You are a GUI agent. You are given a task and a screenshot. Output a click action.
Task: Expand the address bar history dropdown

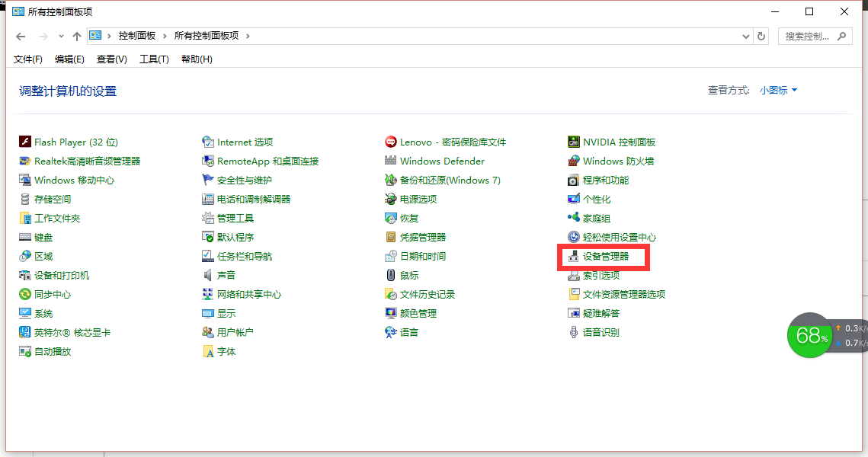(745, 36)
